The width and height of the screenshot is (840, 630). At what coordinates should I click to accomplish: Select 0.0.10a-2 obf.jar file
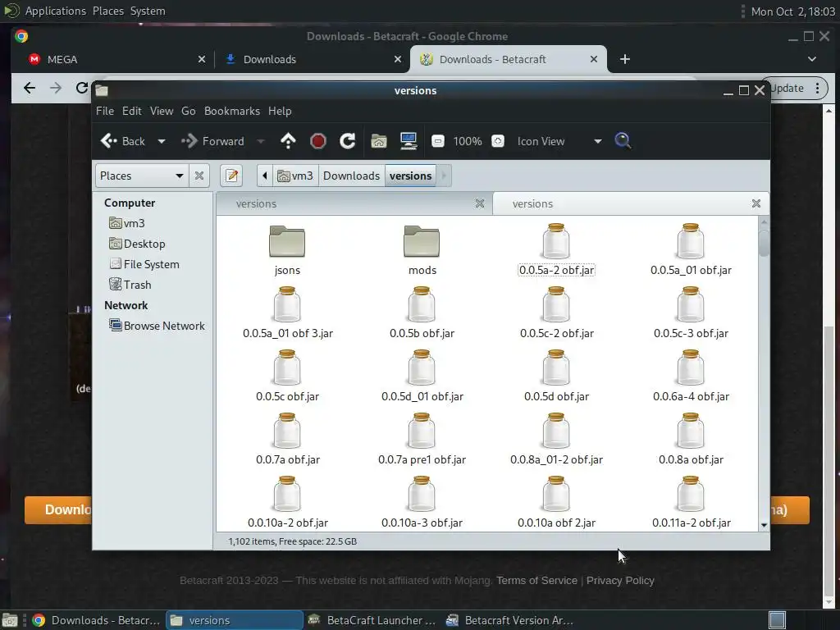pos(288,503)
